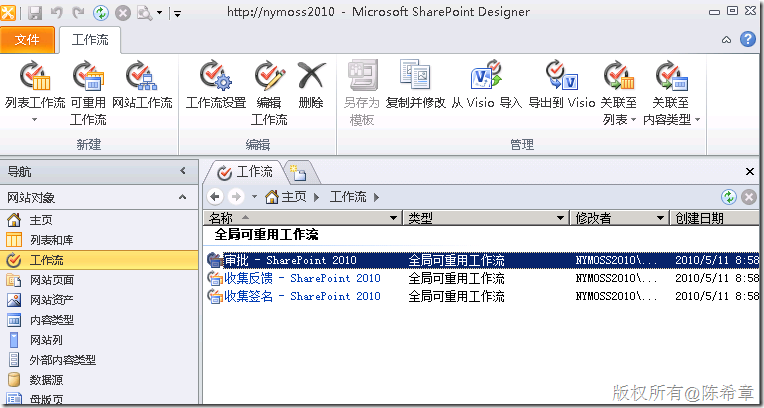Select 网站页面 in navigation pane
The width and height of the screenshot is (764, 408).
(99, 280)
